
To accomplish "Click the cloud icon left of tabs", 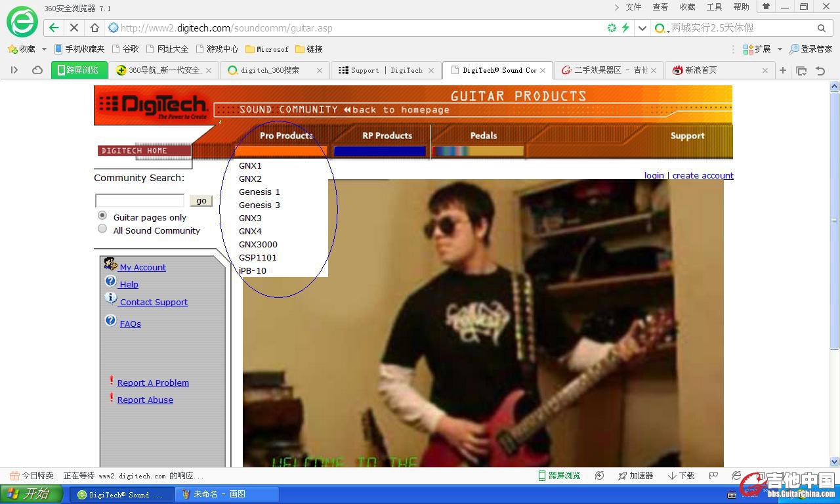I will coord(37,70).
